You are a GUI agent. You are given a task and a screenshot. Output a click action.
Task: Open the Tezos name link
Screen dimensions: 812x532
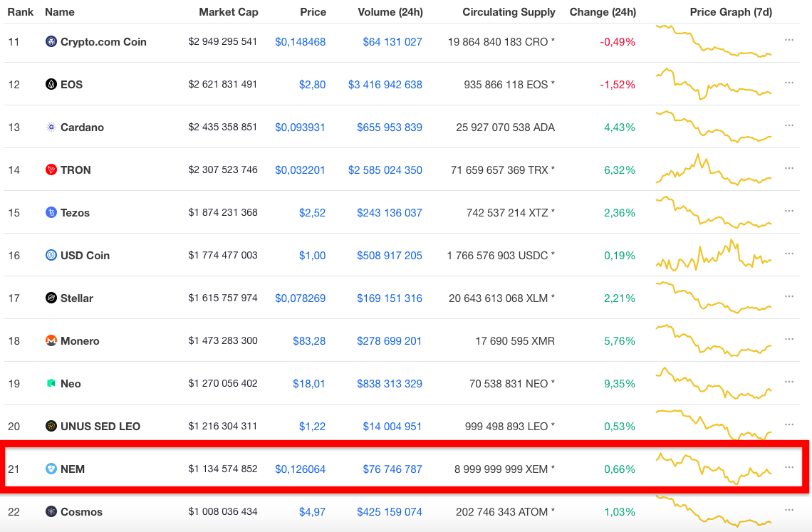[75, 213]
